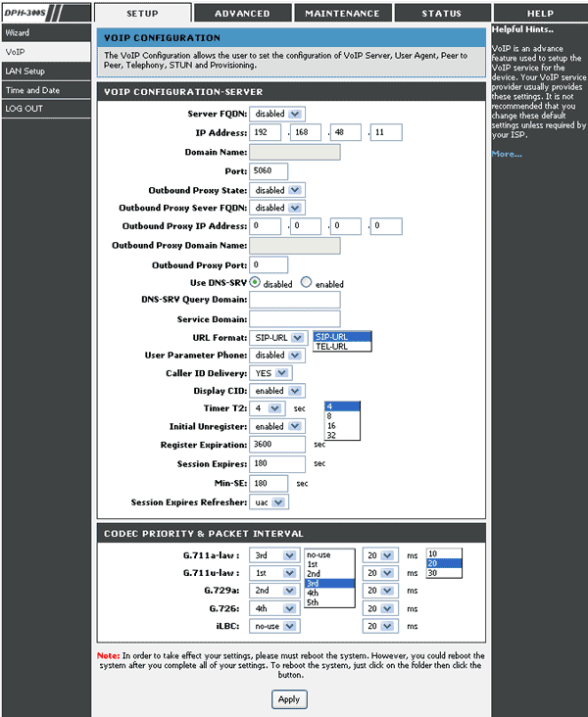588x717 pixels.
Task: Open Session Expires Refresher dropdown
Action: coord(269,502)
